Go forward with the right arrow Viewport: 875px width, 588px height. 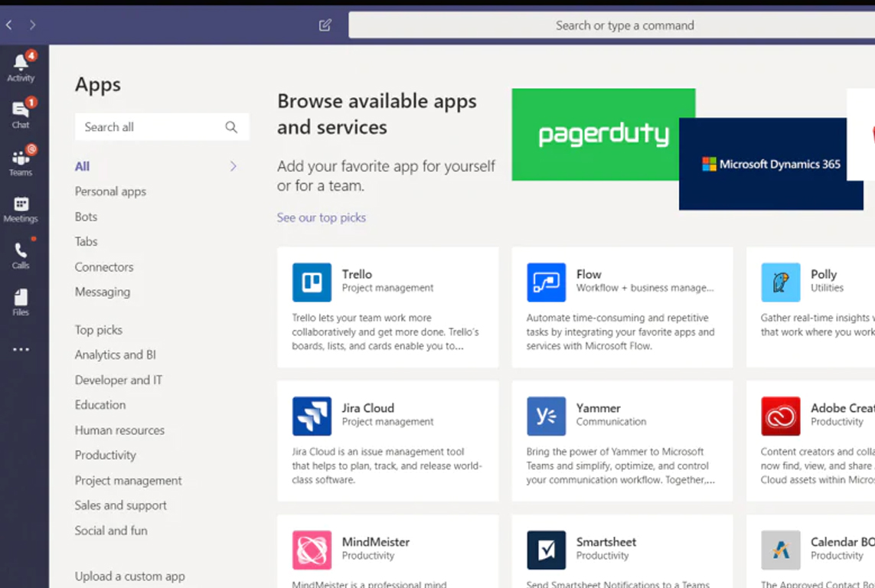point(32,24)
